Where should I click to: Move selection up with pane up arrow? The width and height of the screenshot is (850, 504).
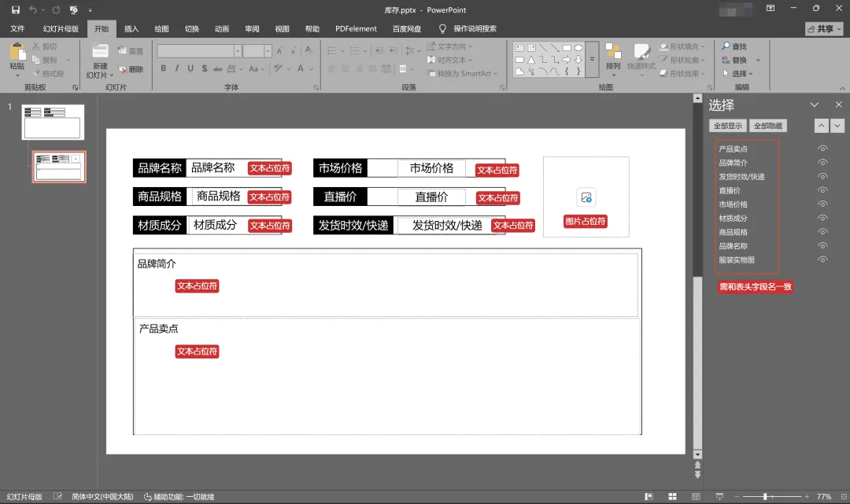[x=821, y=126]
